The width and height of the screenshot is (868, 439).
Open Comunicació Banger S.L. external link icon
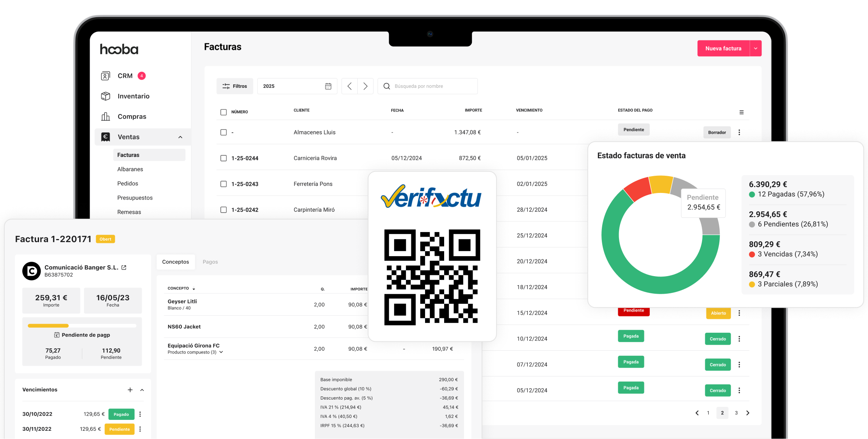click(124, 268)
